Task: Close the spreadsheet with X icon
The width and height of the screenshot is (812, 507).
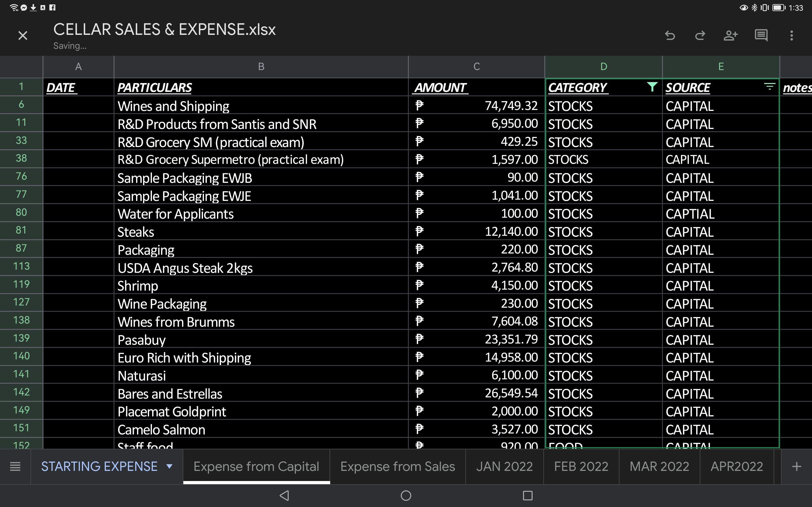Action: coord(23,35)
